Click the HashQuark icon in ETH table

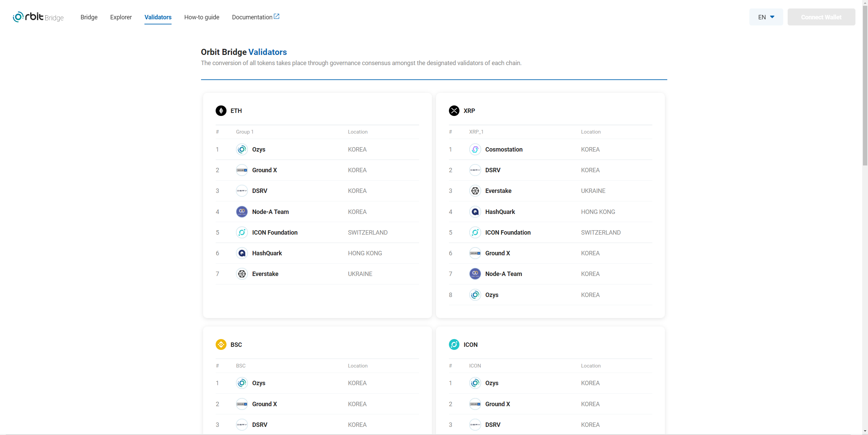point(242,253)
